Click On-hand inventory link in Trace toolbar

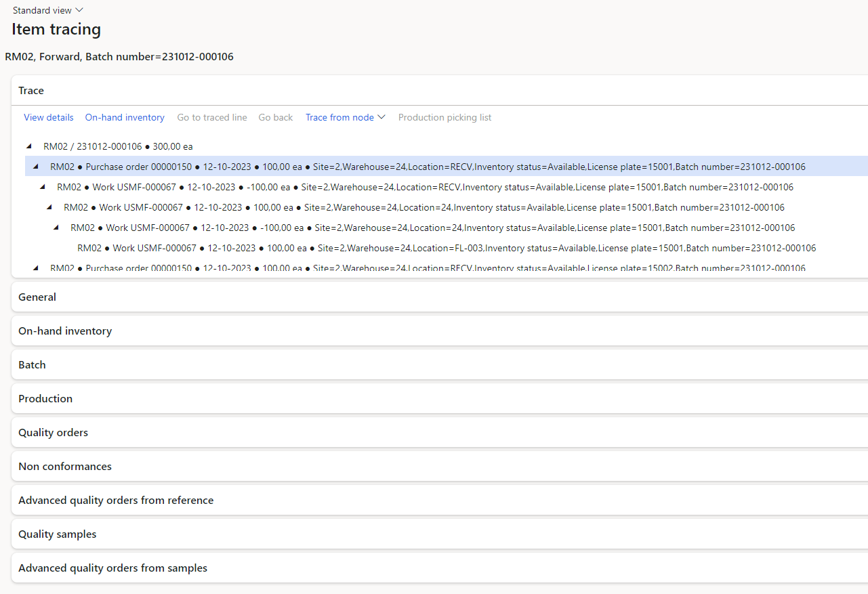pyautogui.click(x=125, y=117)
